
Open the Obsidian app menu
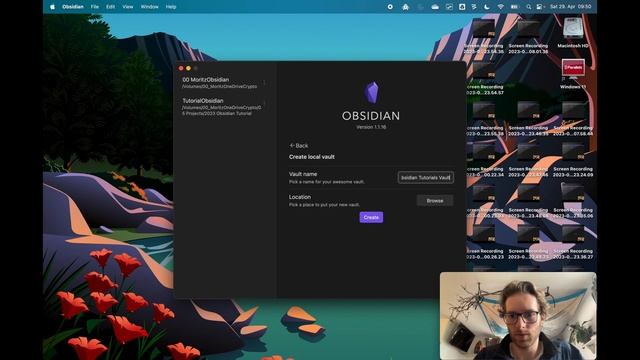[x=73, y=7]
